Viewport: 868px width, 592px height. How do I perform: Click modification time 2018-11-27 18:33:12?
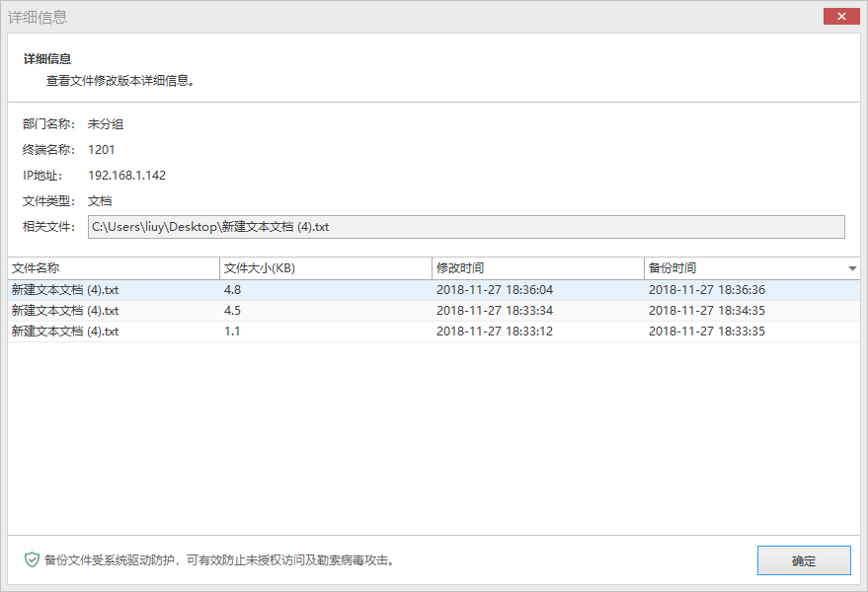pos(494,332)
